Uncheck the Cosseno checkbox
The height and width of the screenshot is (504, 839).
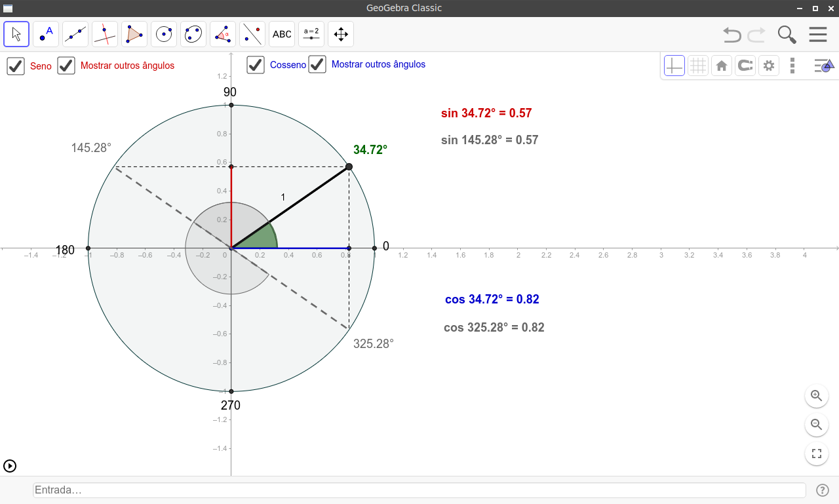(256, 65)
